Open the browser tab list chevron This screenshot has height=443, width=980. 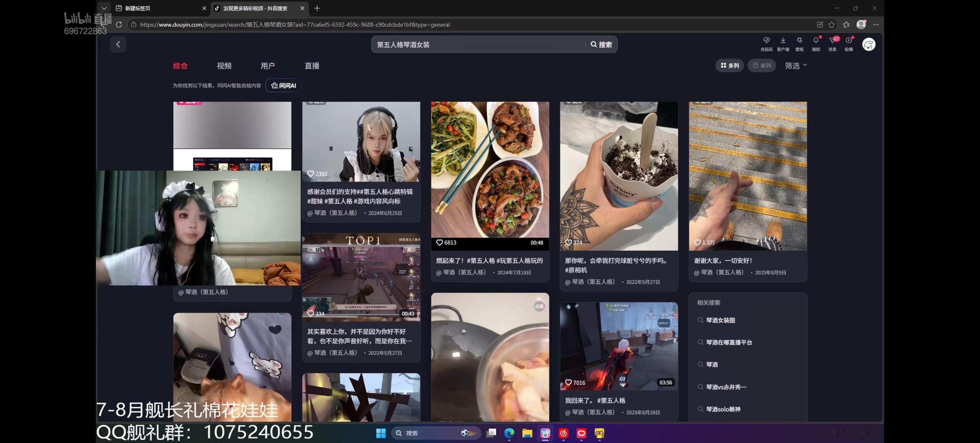pos(104,8)
